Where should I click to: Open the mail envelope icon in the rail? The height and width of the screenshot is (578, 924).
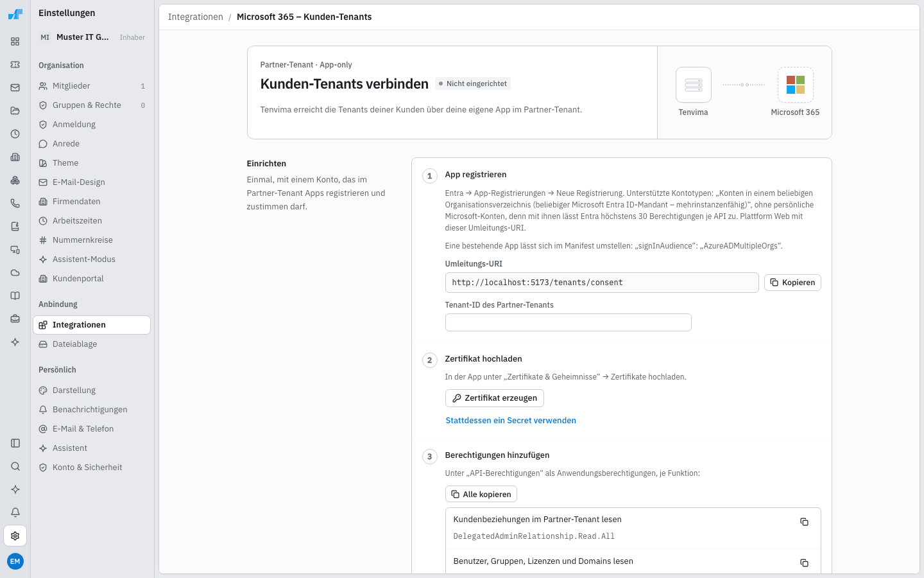15,88
